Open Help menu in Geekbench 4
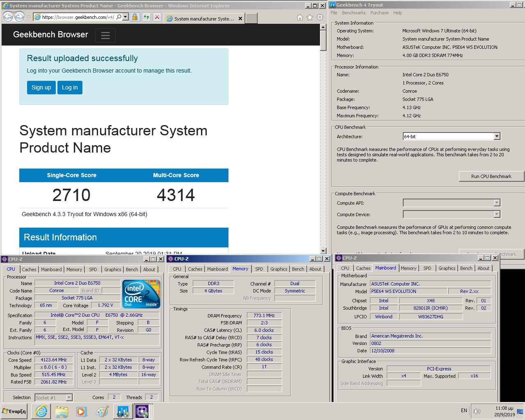 (x=397, y=13)
